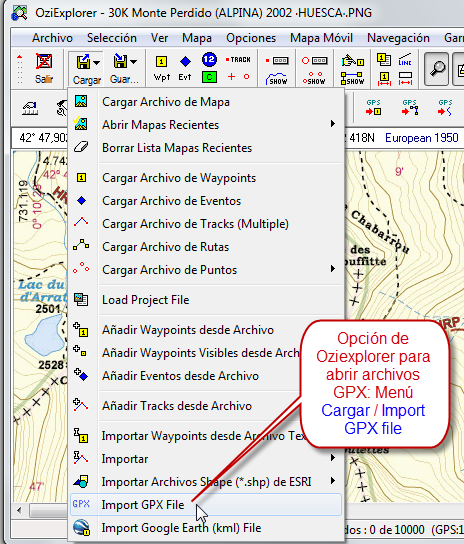Click the points SHOW icon
464x544 pixels.
(313, 79)
